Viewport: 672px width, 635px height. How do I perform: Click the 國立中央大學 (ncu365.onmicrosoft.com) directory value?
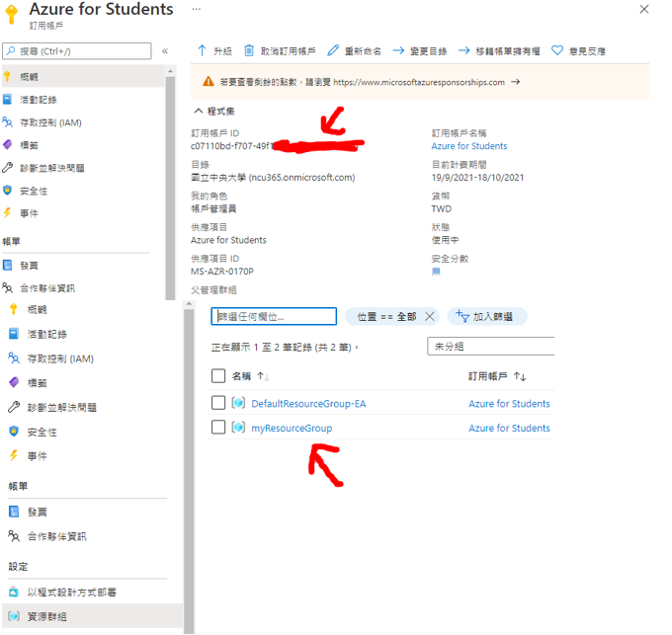(x=273, y=178)
